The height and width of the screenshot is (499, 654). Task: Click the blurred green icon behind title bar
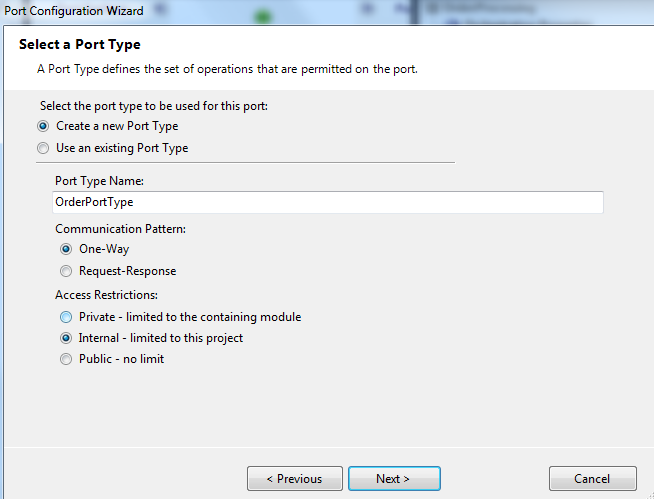[x=265, y=15]
